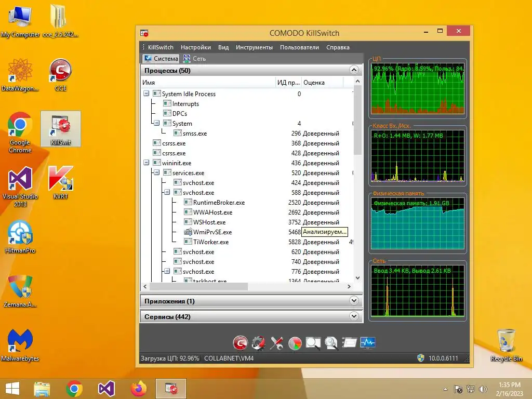Viewport: 532px width, 399px height.
Task: Click the shield icon in status bar
Action: click(x=421, y=358)
